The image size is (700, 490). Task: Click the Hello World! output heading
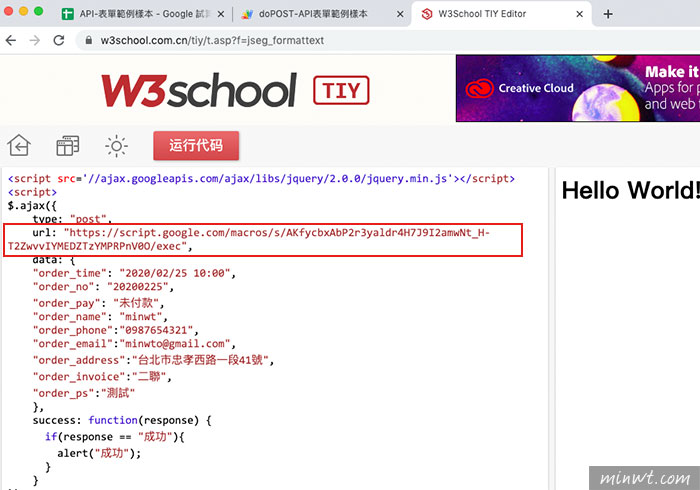[630, 191]
